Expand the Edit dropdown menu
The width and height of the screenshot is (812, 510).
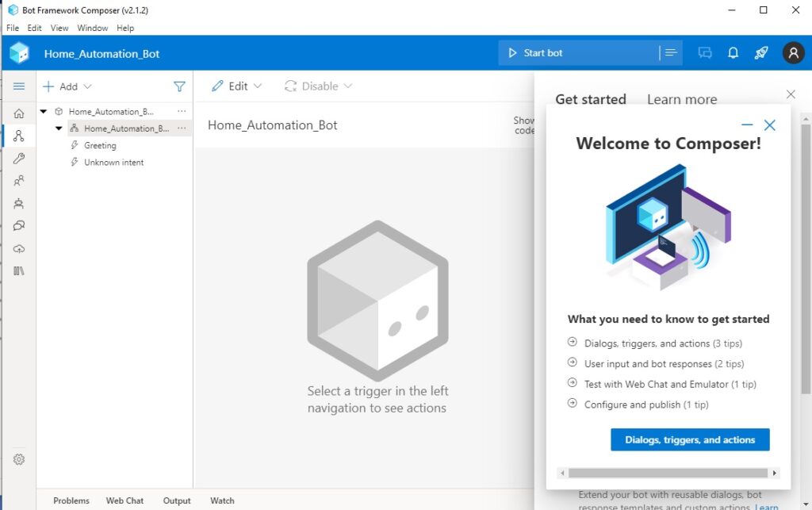[237, 86]
